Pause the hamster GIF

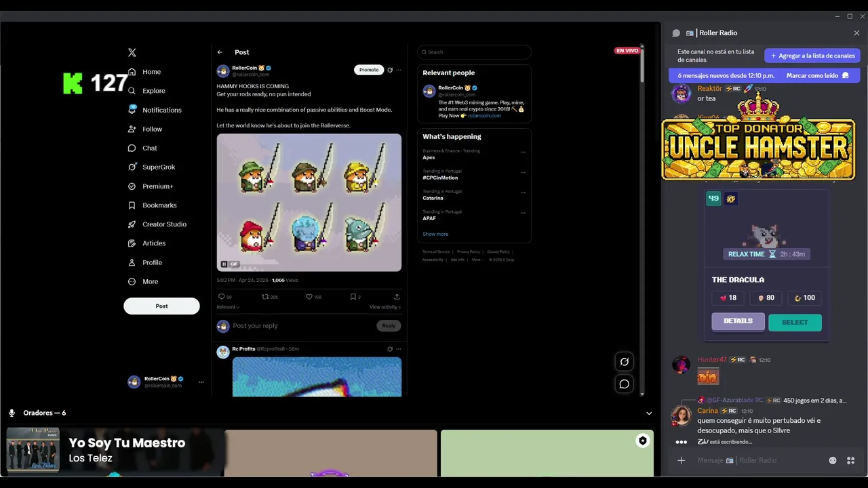pos(224,264)
